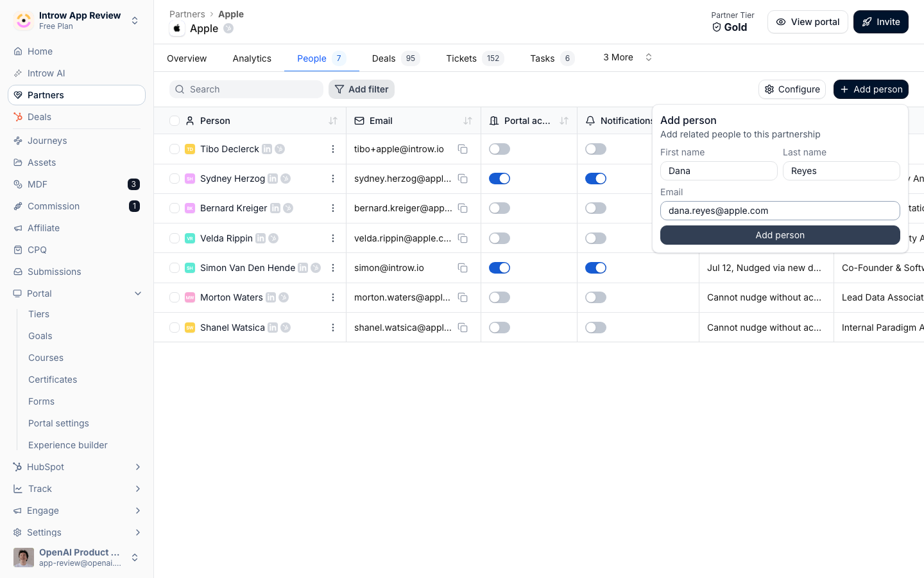
Task: Switch to the Overview tab
Action: pos(187,58)
